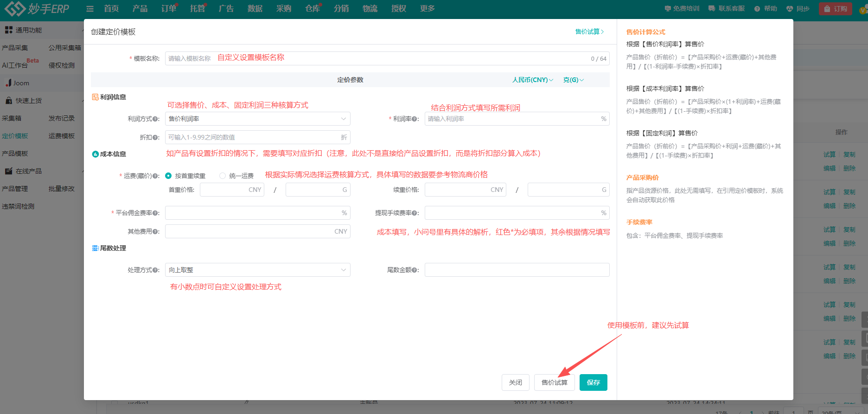The image size is (868, 414).
Task: Change the 克(G) weight unit dropdown
Action: [x=573, y=80]
